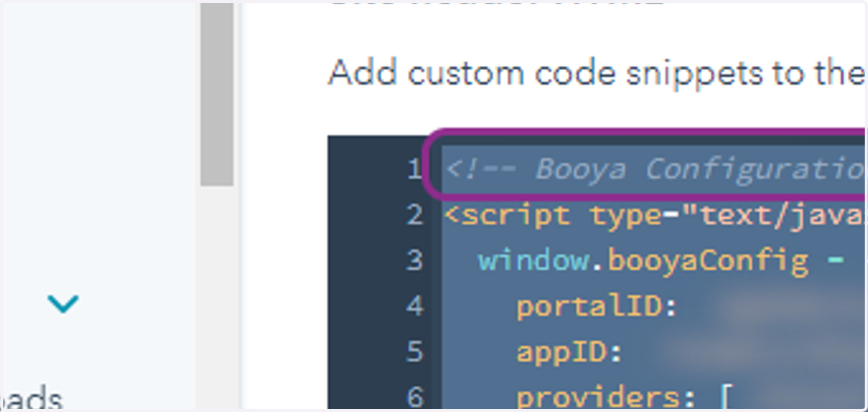Click window.booyaConfig on line 3
The width and height of the screenshot is (868, 412).
point(643,260)
